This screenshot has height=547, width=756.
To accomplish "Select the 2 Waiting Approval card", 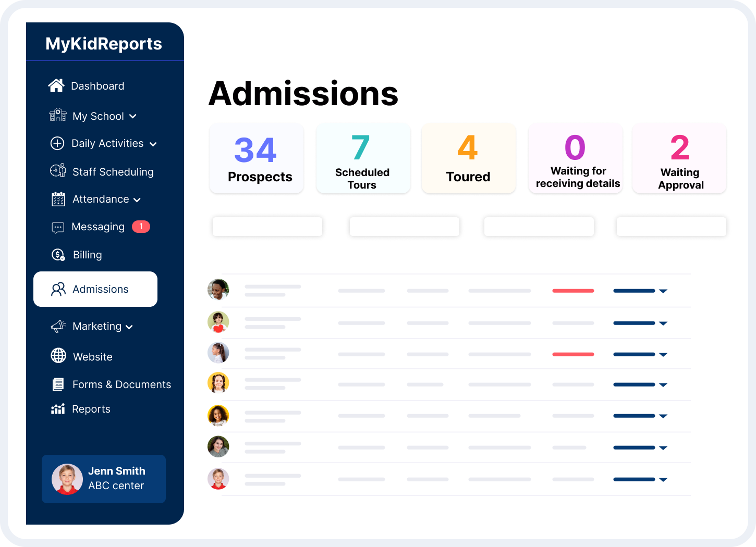I will (x=679, y=158).
